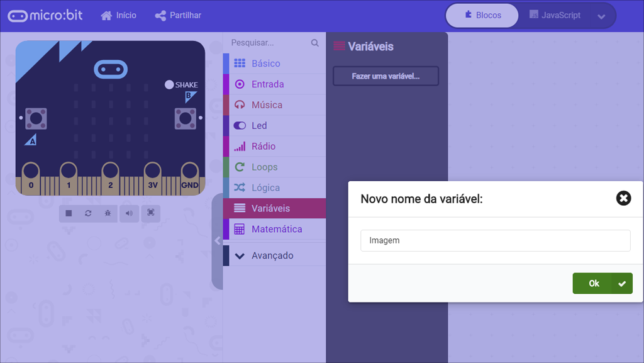
Task: Stop the simulator
Action: [69, 213]
